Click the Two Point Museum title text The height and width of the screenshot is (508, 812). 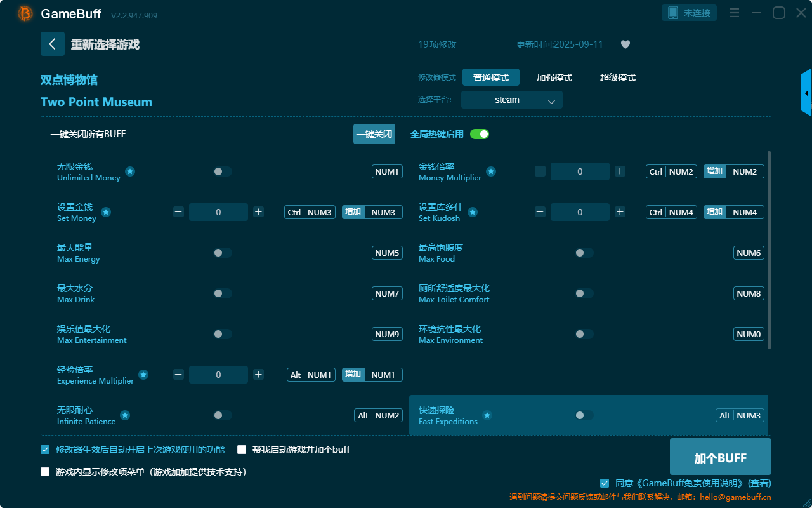click(x=96, y=102)
